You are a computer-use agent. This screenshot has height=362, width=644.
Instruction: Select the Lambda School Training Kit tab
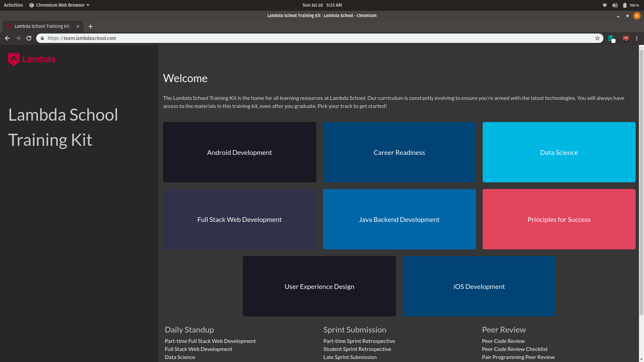coord(43,26)
